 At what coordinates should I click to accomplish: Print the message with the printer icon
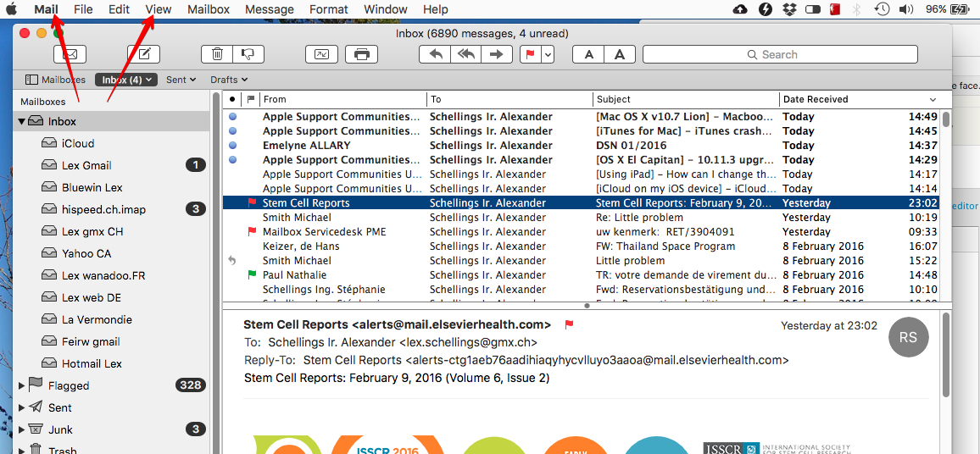[x=362, y=54]
